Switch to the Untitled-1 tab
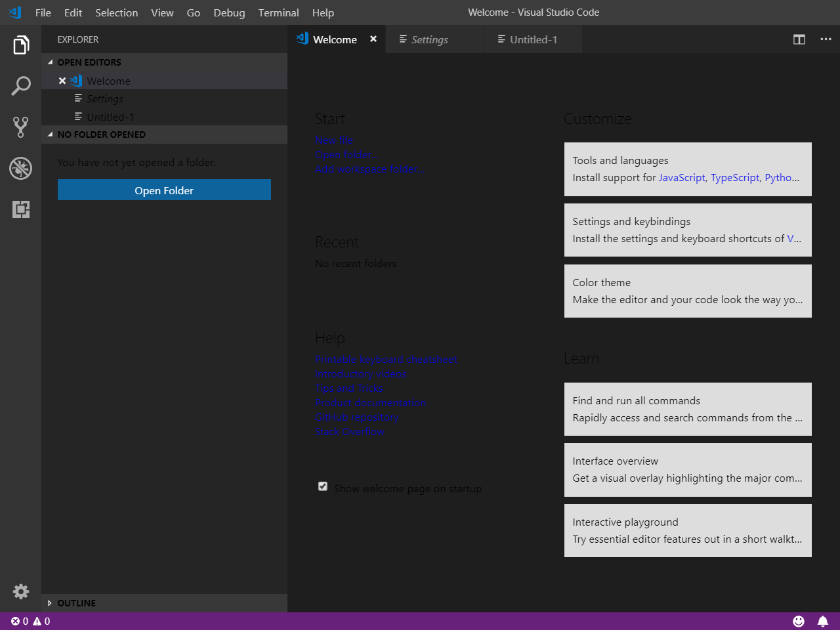The height and width of the screenshot is (630, 840). click(532, 39)
